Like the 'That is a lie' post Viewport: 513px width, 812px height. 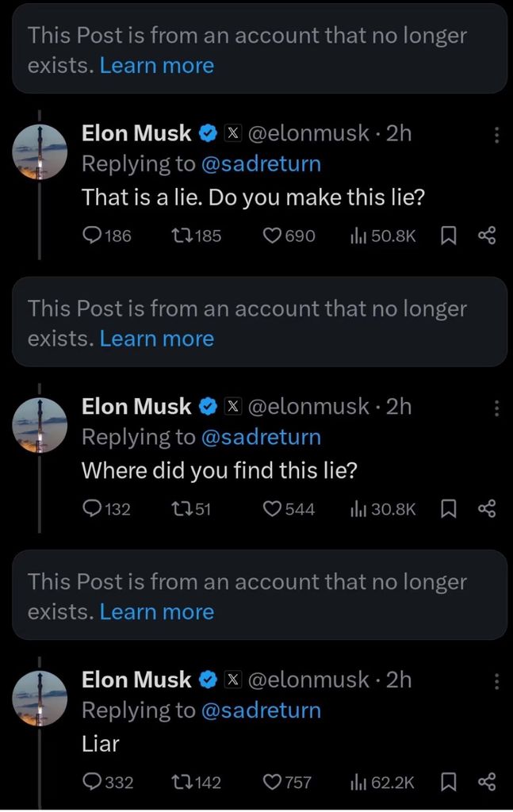click(273, 236)
